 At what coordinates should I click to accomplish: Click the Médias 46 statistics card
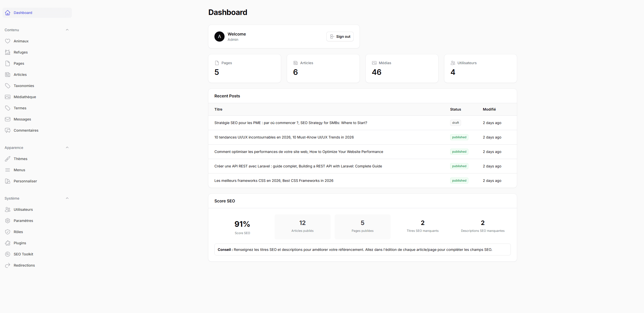pyautogui.click(x=402, y=68)
